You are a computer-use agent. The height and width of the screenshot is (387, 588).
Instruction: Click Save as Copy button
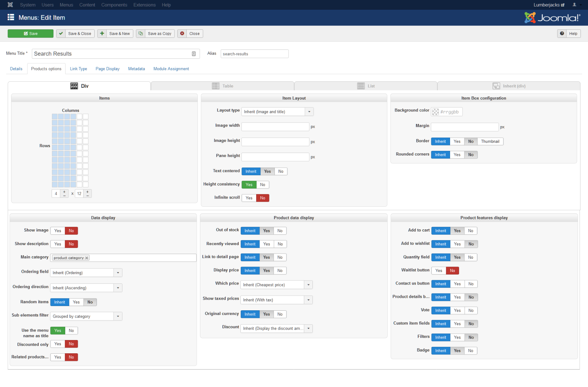pyautogui.click(x=156, y=34)
